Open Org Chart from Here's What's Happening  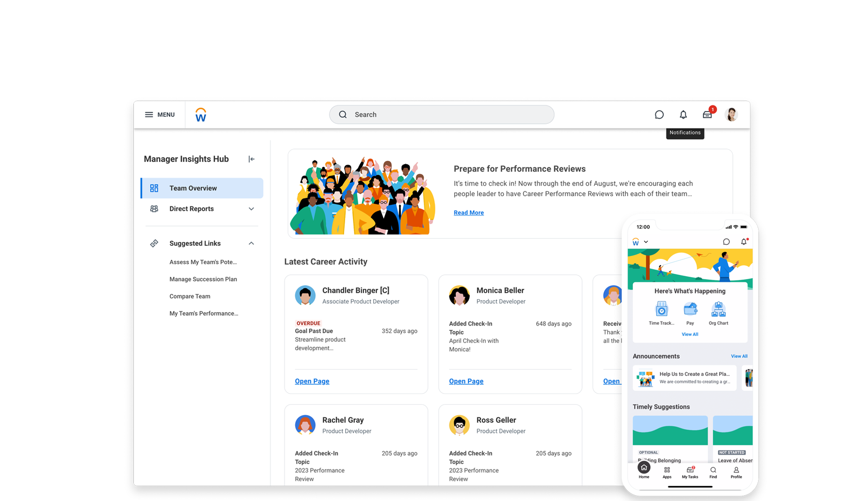click(718, 310)
